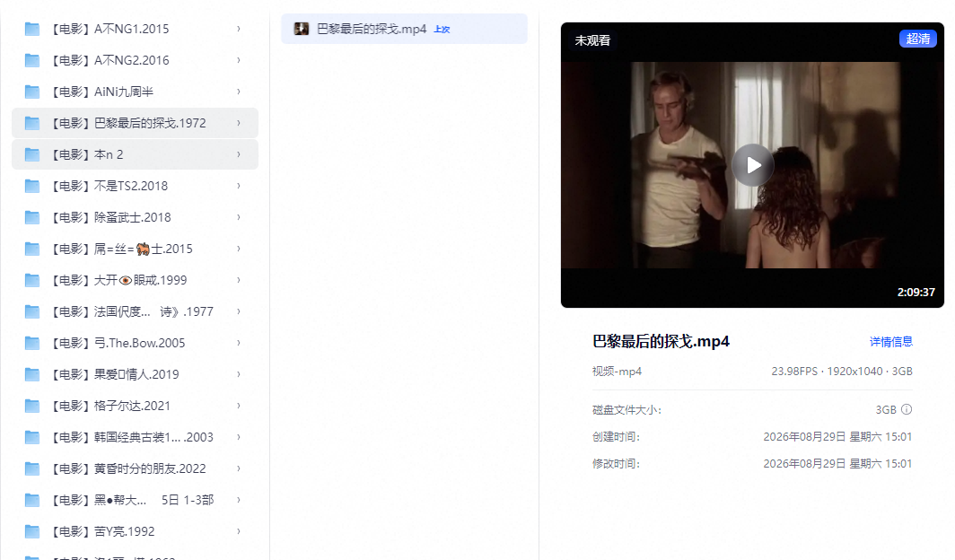Click folder icon of 本n 2
955x560 pixels.
coord(31,154)
